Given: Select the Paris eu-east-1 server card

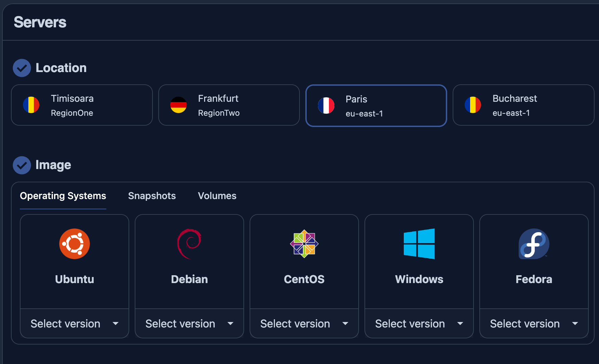Looking at the screenshot, I should pyautogui.click(x=376, y=106).
